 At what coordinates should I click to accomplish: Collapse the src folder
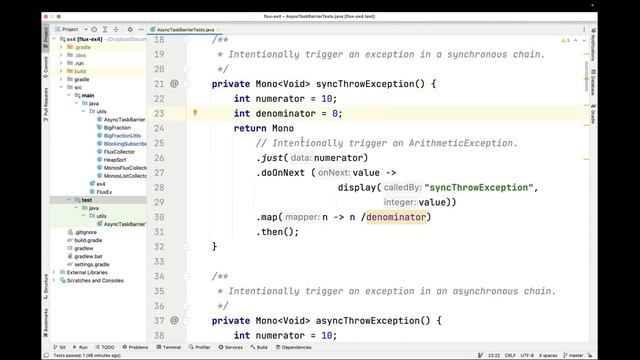coord(61,87)
